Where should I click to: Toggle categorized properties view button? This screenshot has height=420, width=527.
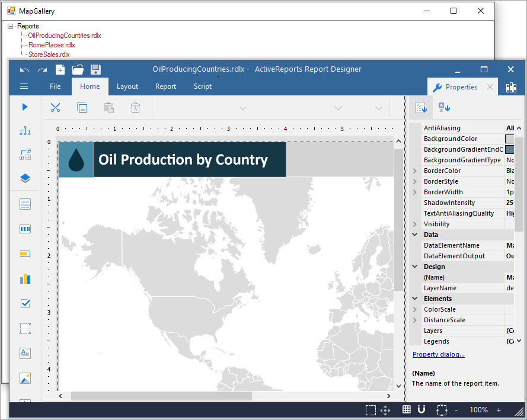pyautogui.click(x=421, y=107)
